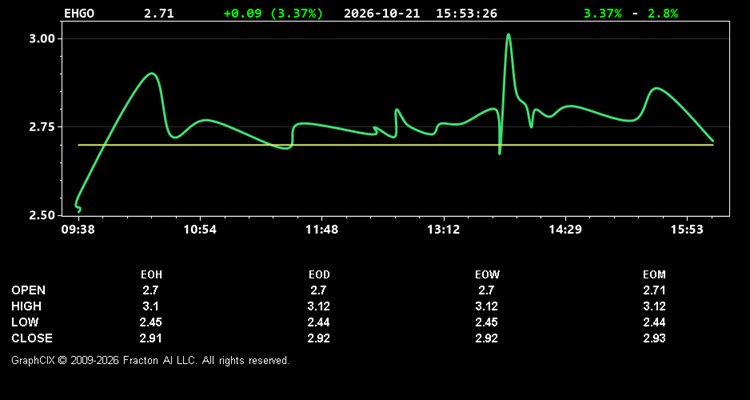Image resolution: width=750 pixels, height=400 pixels.
Task: Click the 13:12 time axis marker
Action: tap(443, 230)
